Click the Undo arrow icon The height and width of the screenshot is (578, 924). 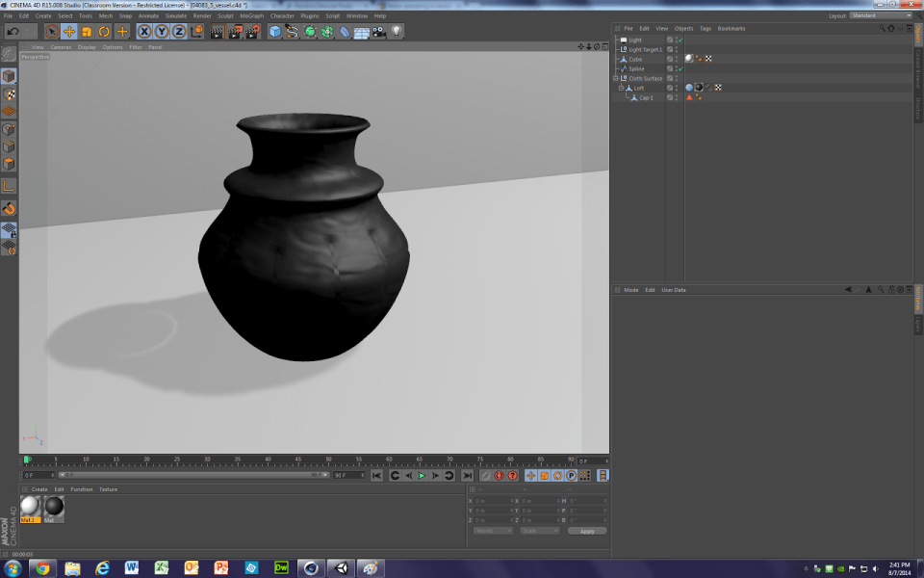[13, 32]
